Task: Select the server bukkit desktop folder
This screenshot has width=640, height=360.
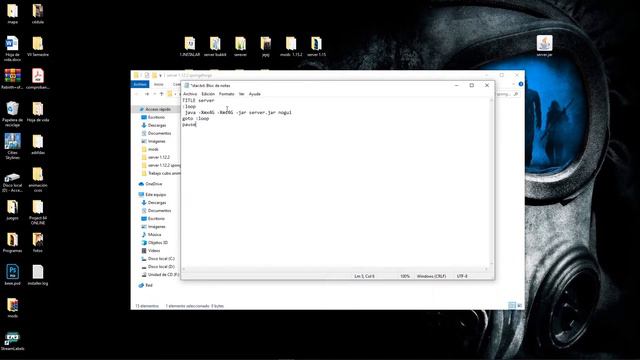Action: coord(215,46)
